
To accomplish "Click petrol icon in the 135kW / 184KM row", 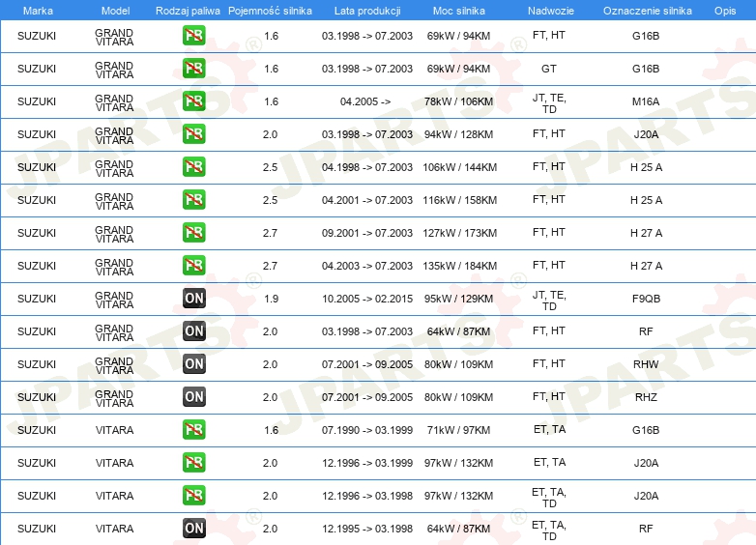I will point(193,265).
